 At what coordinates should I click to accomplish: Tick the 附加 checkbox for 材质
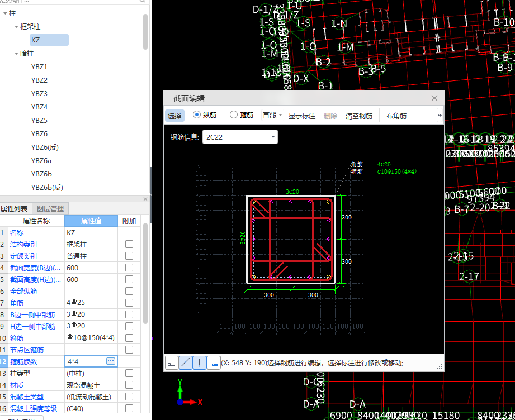click(x=129, y=385)
